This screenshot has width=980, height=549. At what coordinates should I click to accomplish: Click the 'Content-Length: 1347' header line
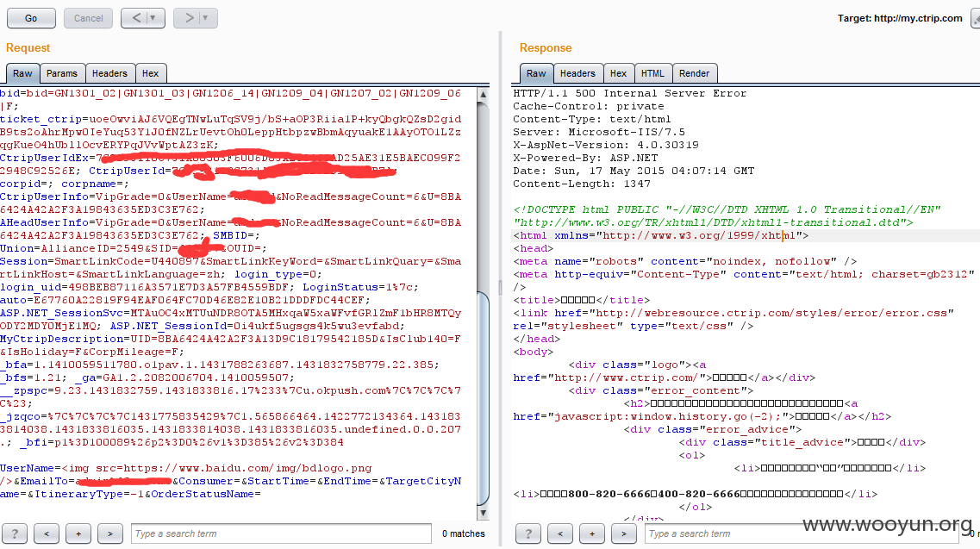tap(581, 184)
